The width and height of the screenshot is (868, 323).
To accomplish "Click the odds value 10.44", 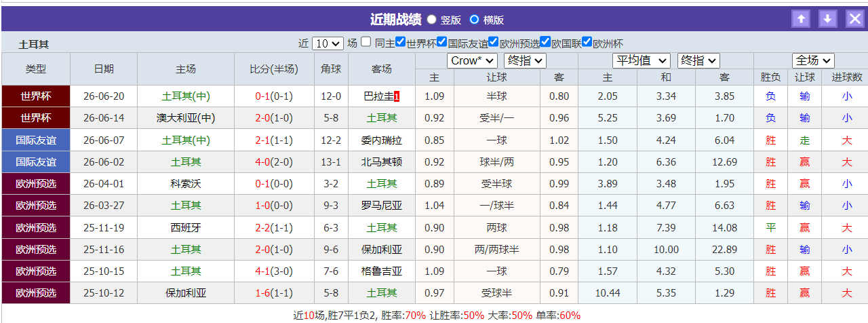I will (x=608, y=293).
